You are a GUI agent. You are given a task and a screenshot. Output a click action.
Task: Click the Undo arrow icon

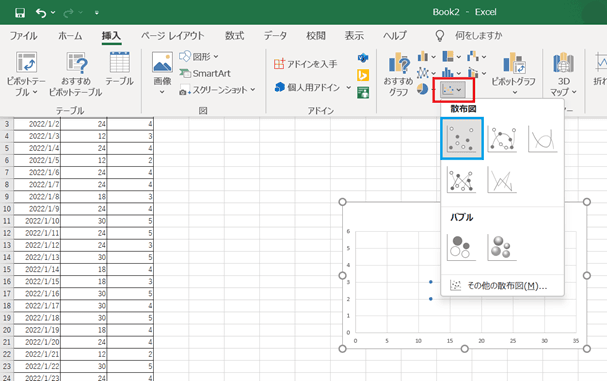[x=41, y=13]
